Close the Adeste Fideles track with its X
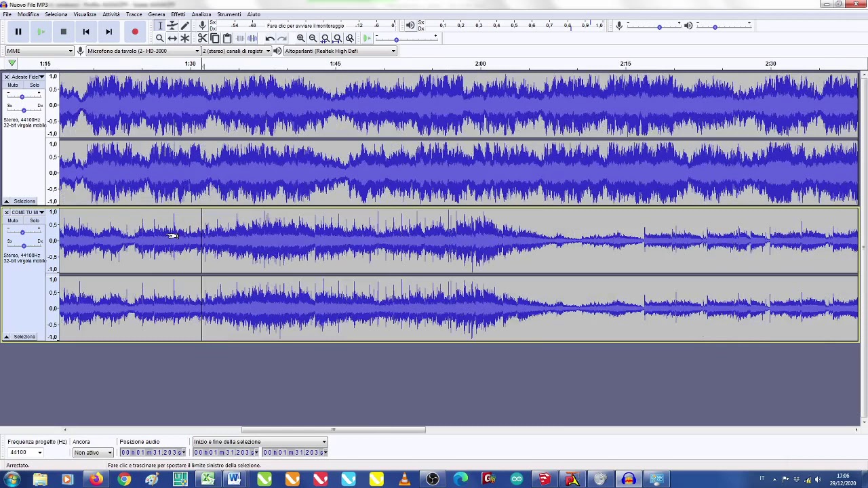 (7, 77)
